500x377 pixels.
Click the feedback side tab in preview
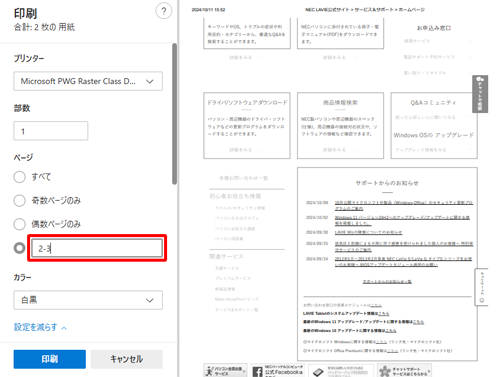click(x=481, y=287)
